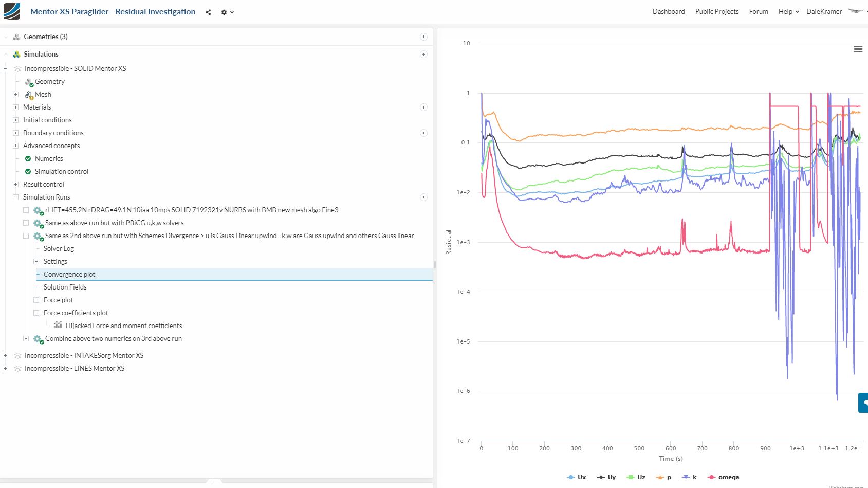Expand Incompressible - INTAKESorg Mentor XS
The width and height of the screenshot is (868, 488).
tap(5, 355)
